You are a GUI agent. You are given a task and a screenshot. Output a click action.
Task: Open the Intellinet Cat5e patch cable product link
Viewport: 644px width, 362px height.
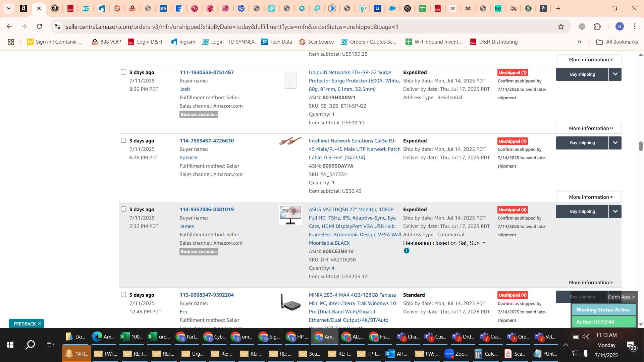[x=354, y=149]
